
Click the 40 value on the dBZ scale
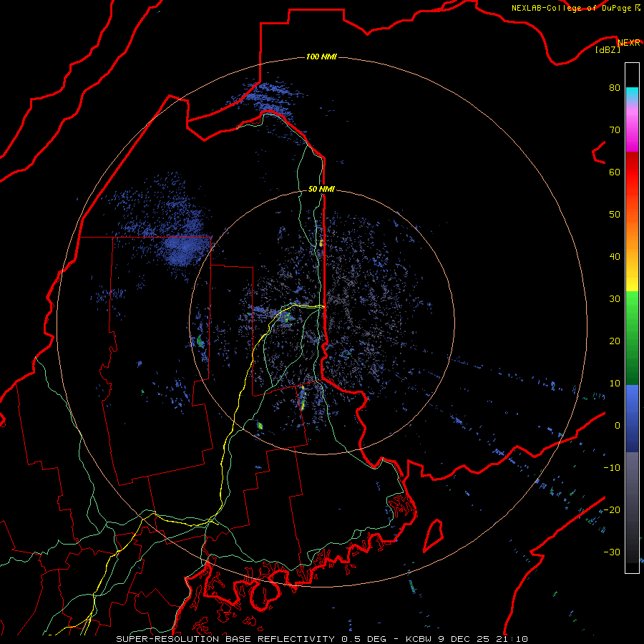(x=615, y=257)
